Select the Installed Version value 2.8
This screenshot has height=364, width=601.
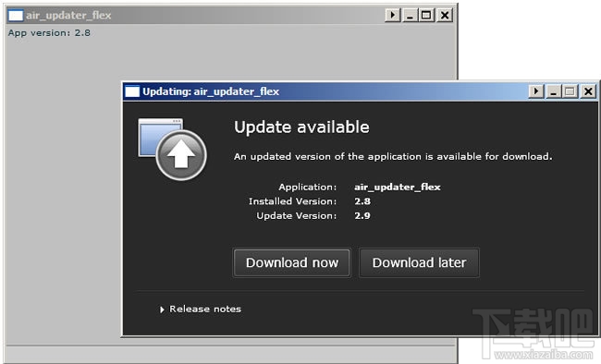click(362, 201)
